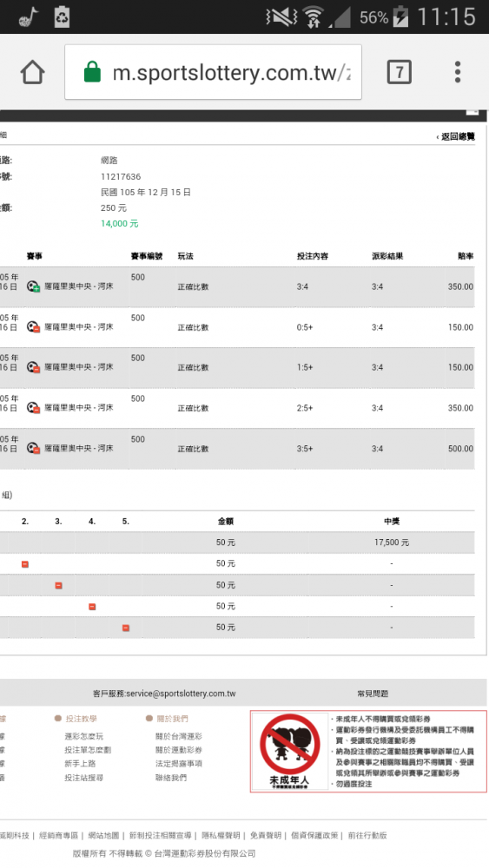Screen dimensions: 489x868
Task: Open the 投注站搜尋 link
Action: tap(83, 778)
